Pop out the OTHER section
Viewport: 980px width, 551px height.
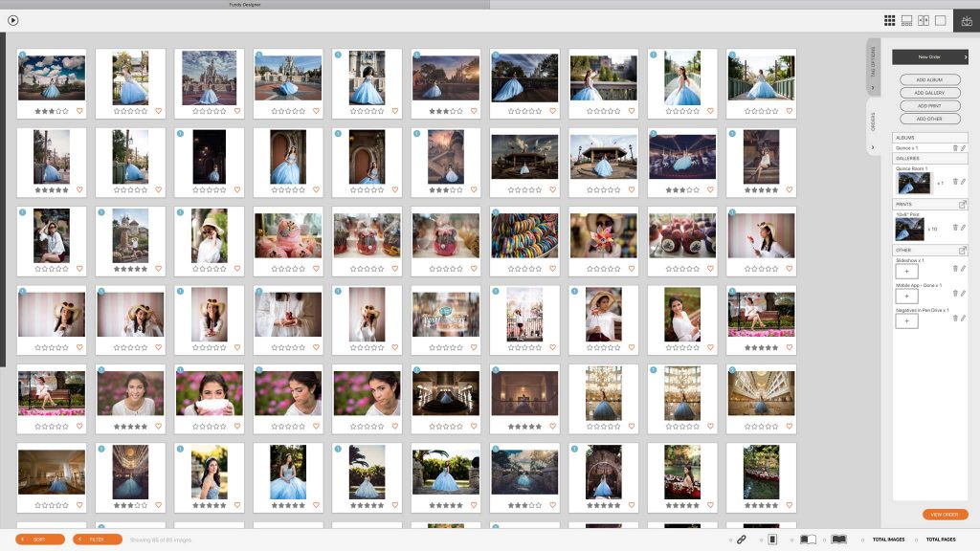(963, 250)
